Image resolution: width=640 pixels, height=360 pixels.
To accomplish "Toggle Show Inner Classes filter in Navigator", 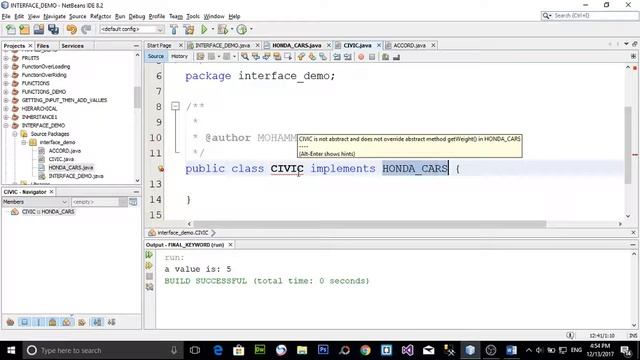I will pos(67,322).
